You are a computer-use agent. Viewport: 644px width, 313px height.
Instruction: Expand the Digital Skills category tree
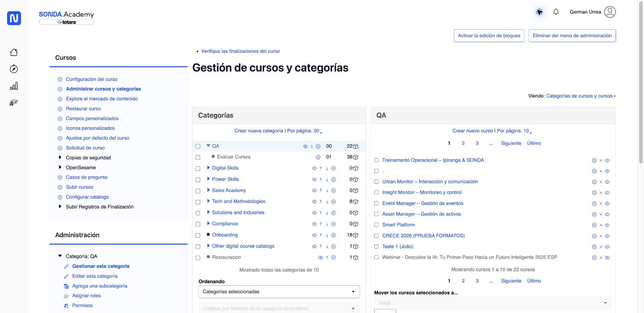(x=209, y=168)
